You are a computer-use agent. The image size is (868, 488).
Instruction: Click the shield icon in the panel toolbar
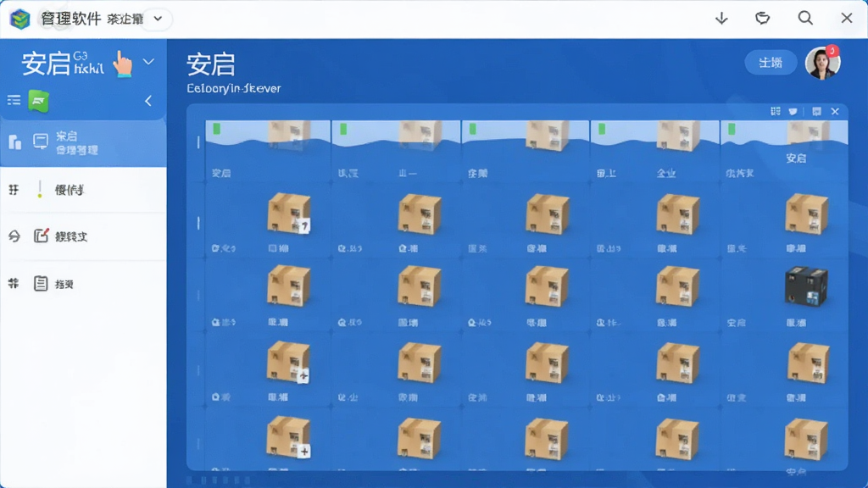[793, 111]
